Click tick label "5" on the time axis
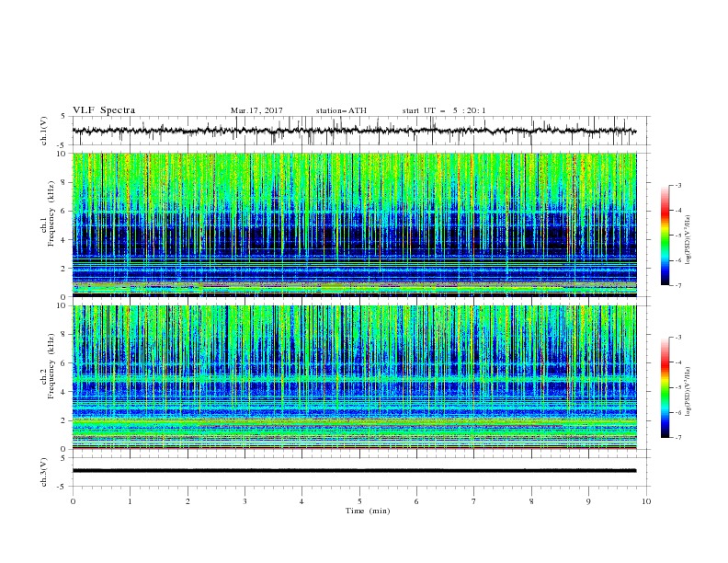728x563 pixels. coord(359,501)
